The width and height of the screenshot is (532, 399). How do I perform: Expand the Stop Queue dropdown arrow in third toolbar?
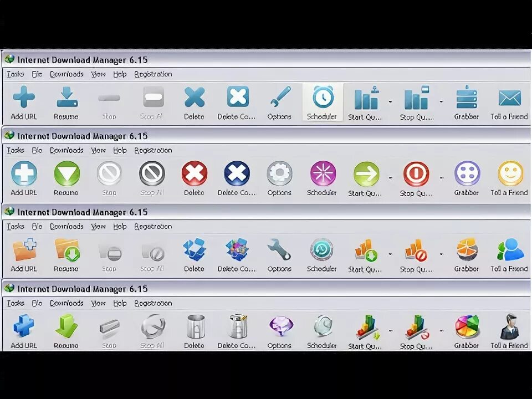click(x=441, y=254)
